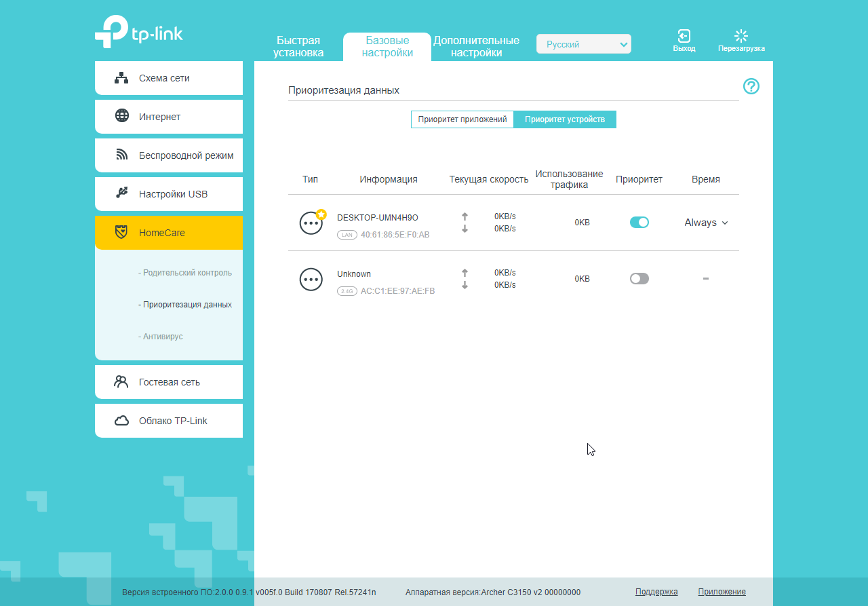Click the Internet globe icon
This screenshot has height=606, width=868.
tap(122, 116)
